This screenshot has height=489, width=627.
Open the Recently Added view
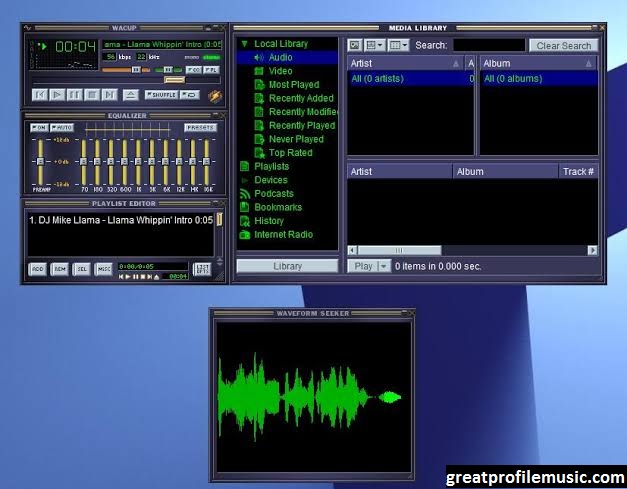(x=301, y=98)
